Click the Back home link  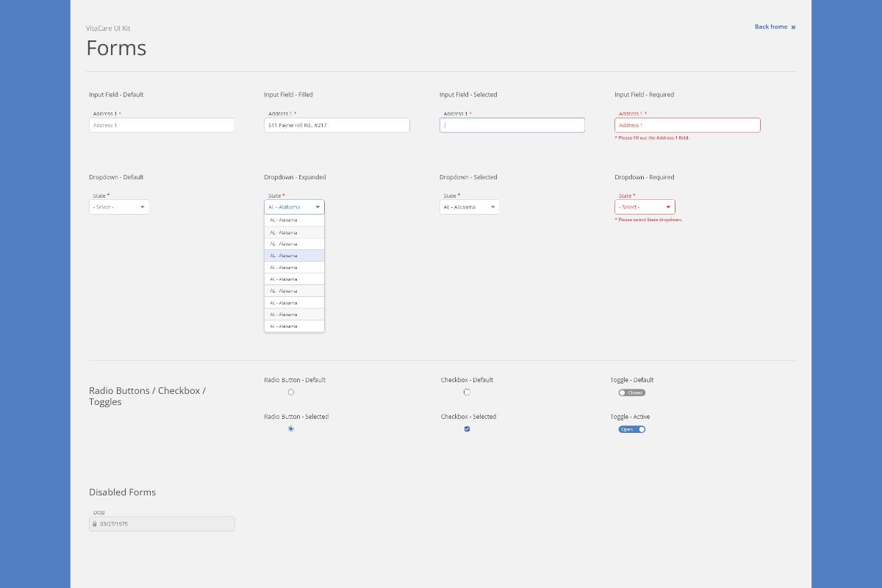[770, 26]
